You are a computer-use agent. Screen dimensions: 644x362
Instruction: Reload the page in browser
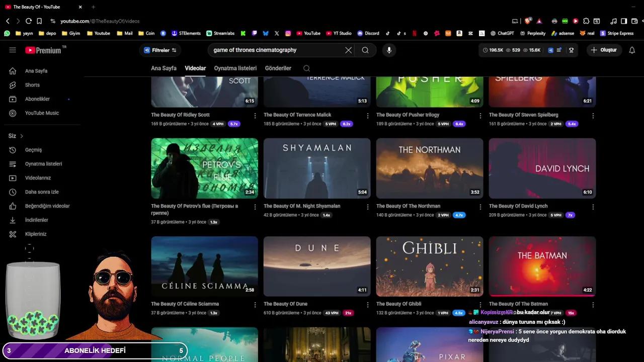pyautogui.click(x=29, y=21)
